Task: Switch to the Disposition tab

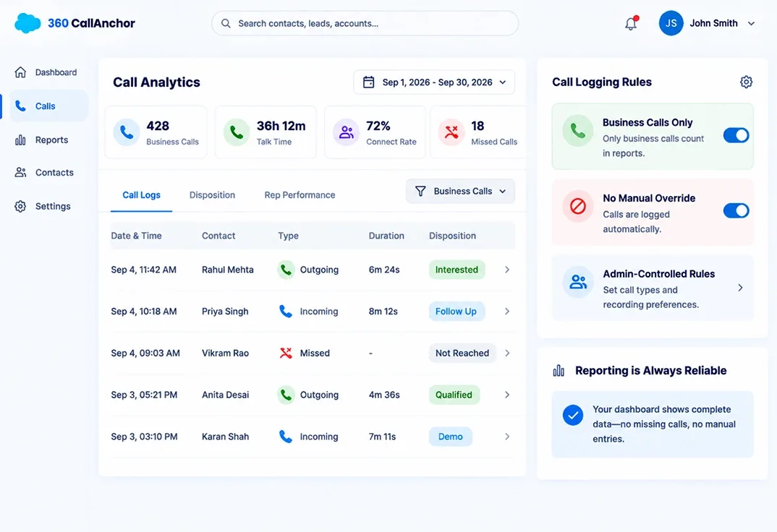Action: (x=212, y=195)
